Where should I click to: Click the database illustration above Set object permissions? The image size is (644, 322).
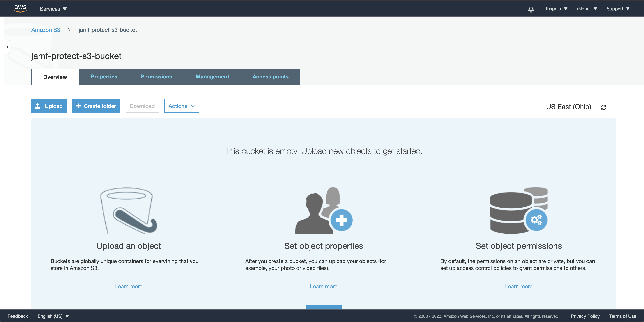pyautogui.click(x=519, y=210)
